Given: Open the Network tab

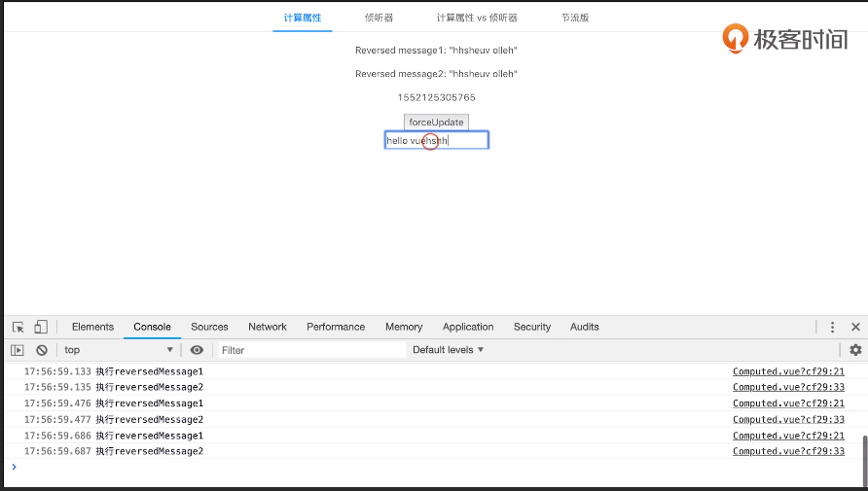Looking at the screenshot, I should (x=268, y=327).
